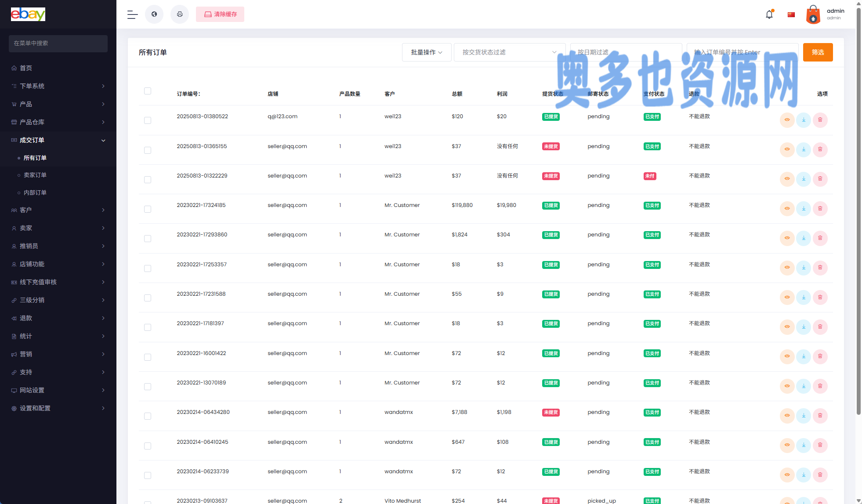Tick checkbox for order 20230221-17324185
Screen dimensions: 862x504
pyautogui.click(x=148, y=209)
